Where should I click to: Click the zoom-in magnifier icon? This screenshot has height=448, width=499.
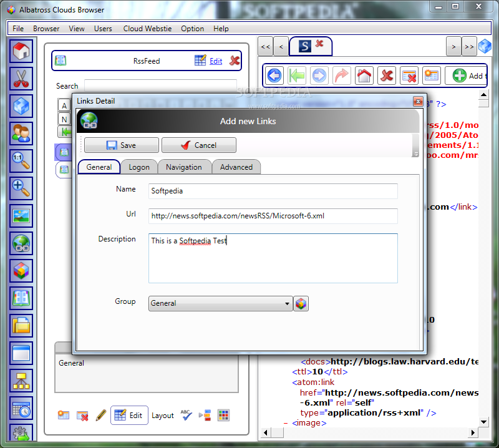click(21, 188)
